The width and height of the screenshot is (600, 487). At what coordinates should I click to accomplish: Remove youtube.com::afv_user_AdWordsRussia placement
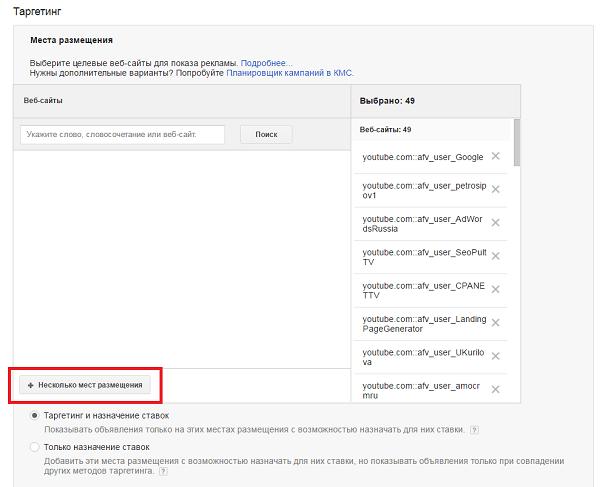click(496, 223)
